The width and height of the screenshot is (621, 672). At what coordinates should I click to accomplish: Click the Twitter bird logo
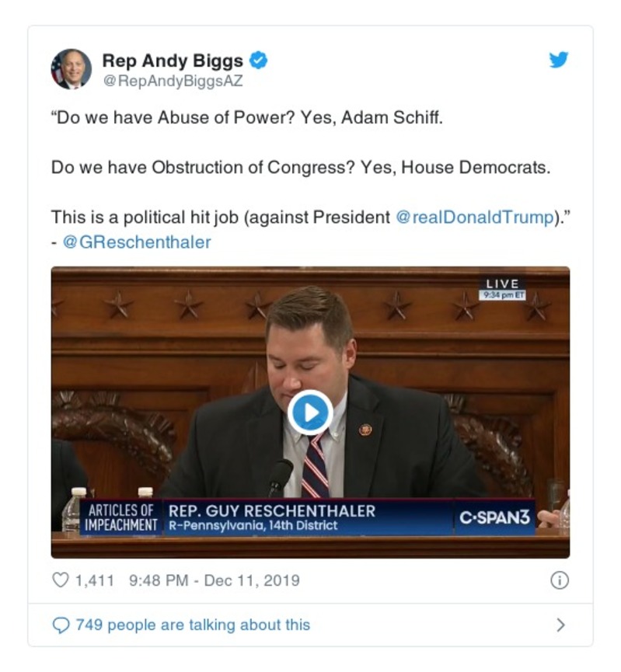[x=559, y=60]
